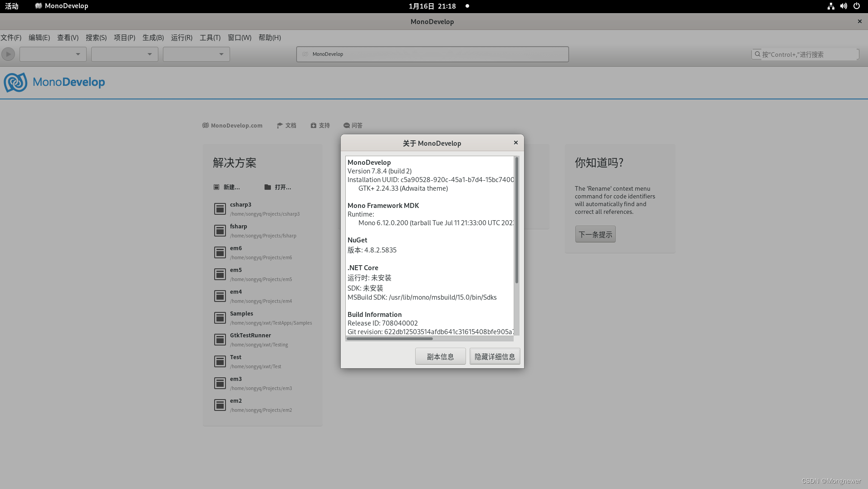Click the 打开... open folder icon
This screenshot has width=868, height=489.
[268, 187]
